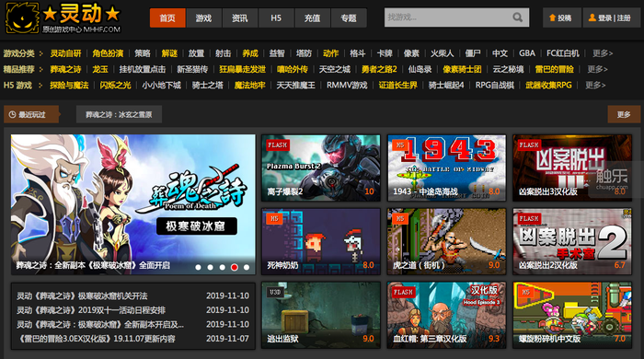
Task: Open the 闪烁之光 H5 link
Action: pyautogui.click(x=115, y=85)
